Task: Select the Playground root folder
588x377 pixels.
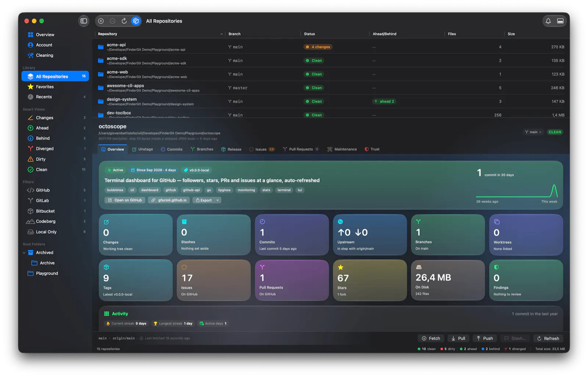Action: pos(55,273)
